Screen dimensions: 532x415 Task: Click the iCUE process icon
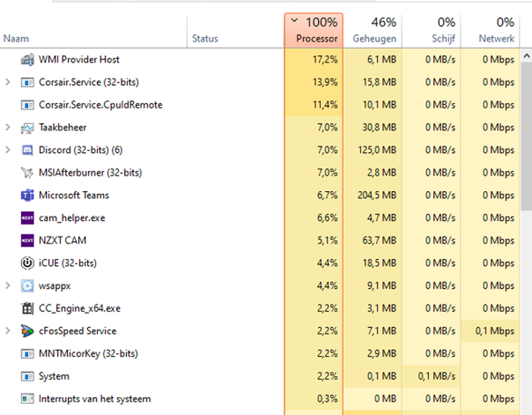[27, 263]
